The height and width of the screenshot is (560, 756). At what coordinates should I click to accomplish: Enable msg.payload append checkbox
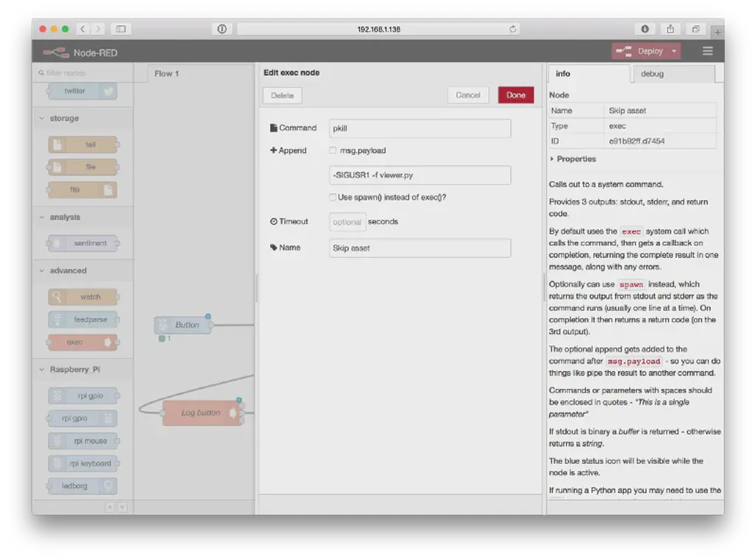tap(333, 151)
